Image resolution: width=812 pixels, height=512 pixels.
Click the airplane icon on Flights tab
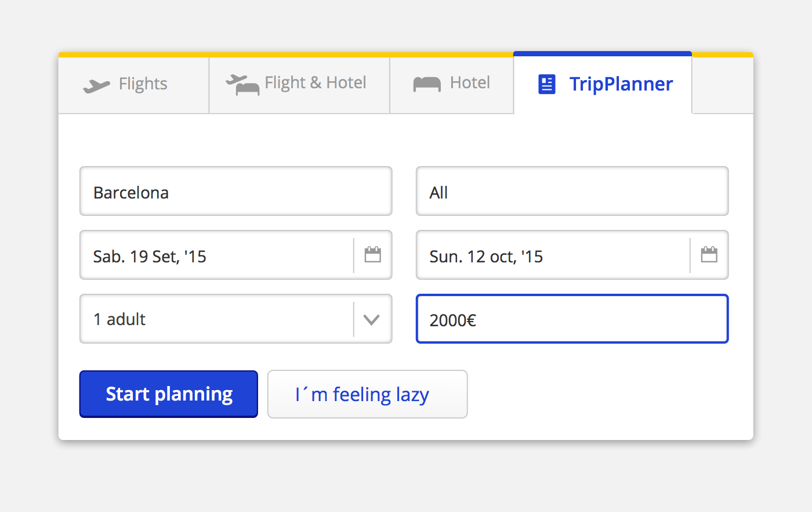96,86
